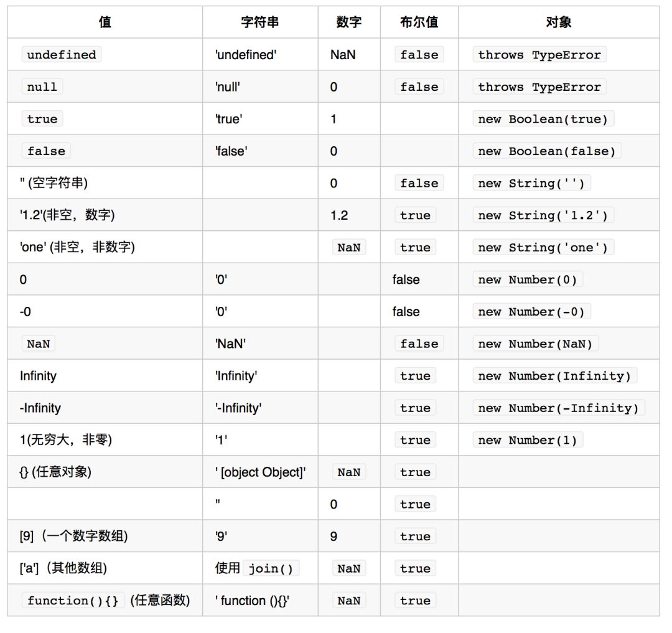Click the new Boolean(true) cell

click(x=543, y=119)
